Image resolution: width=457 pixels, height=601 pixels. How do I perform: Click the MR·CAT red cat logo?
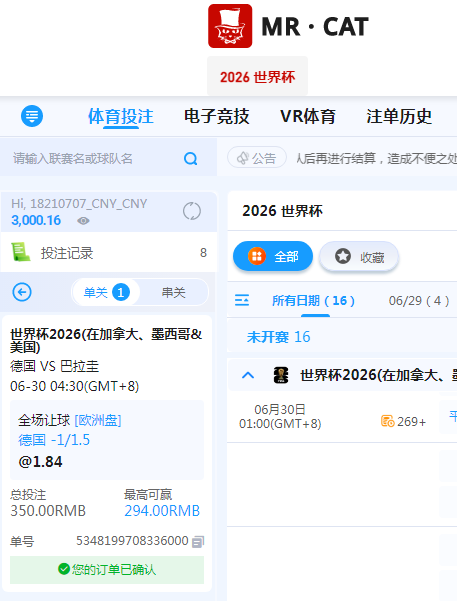[x=230, y=26]
